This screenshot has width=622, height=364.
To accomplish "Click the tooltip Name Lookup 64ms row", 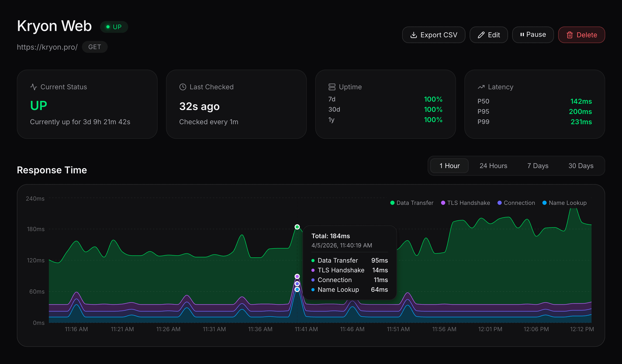I will tap(350, 289).
